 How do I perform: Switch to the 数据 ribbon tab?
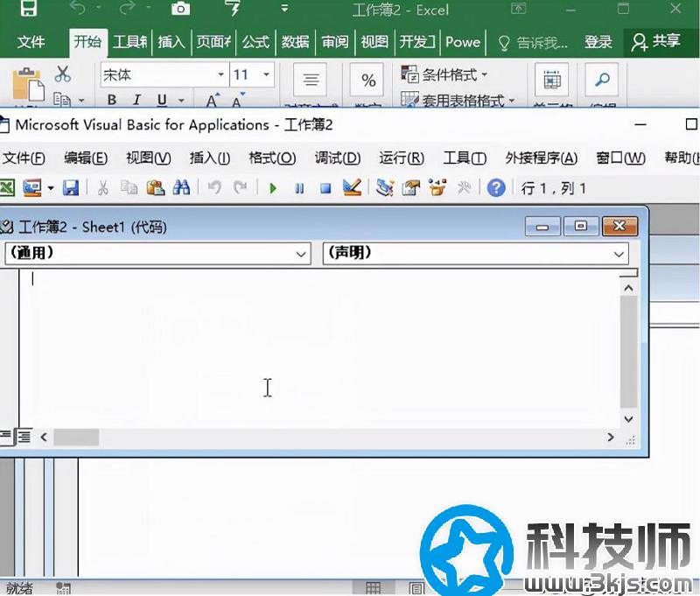pos(295,42)
